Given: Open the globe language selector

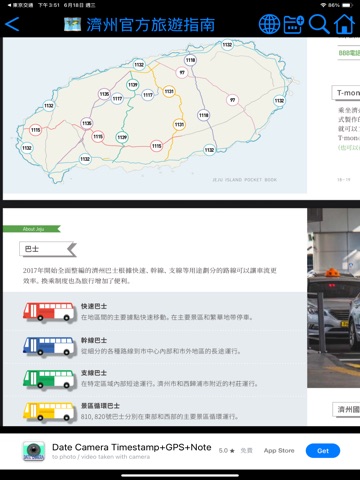Looking at the screenshot, I should pos(269,24).
